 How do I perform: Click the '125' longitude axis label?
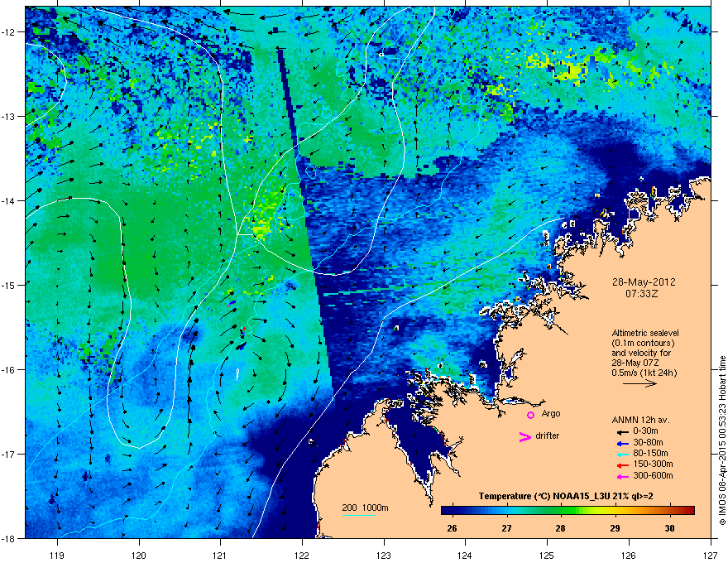pos(548,556)
